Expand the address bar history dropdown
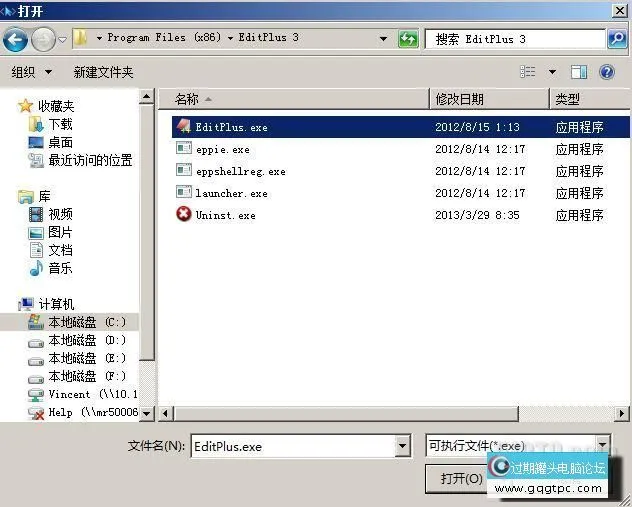Viewport: 632px width, 507px height. pos(384,39)
